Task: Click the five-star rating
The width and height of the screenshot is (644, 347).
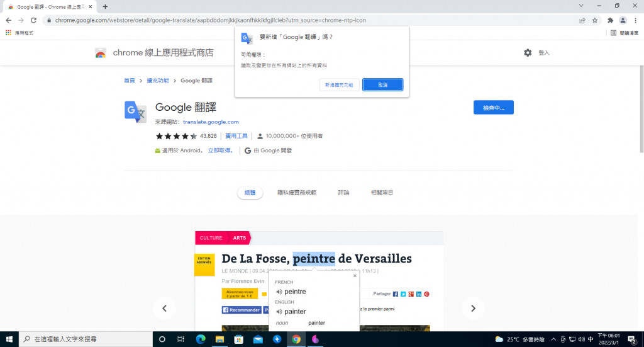Action: 176,136
